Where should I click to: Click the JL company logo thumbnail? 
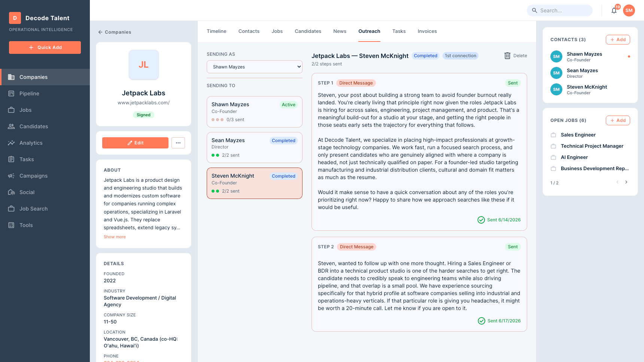point(144,65)
